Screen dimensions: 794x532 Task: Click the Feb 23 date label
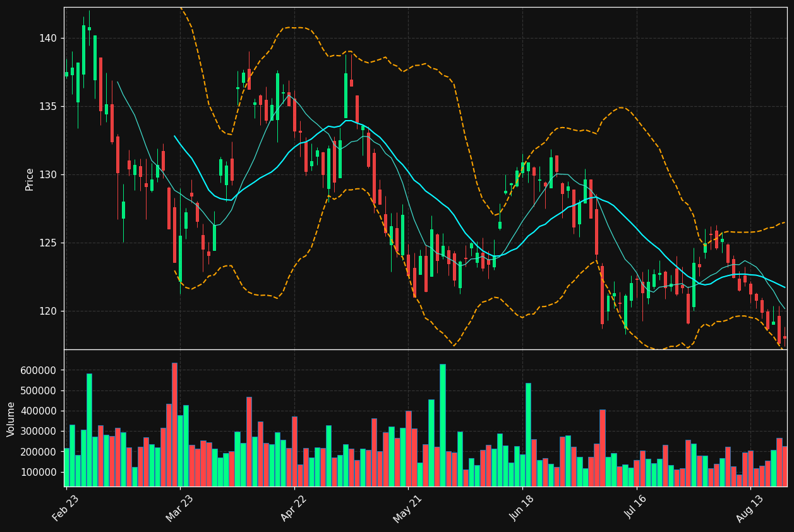(66, 508)
